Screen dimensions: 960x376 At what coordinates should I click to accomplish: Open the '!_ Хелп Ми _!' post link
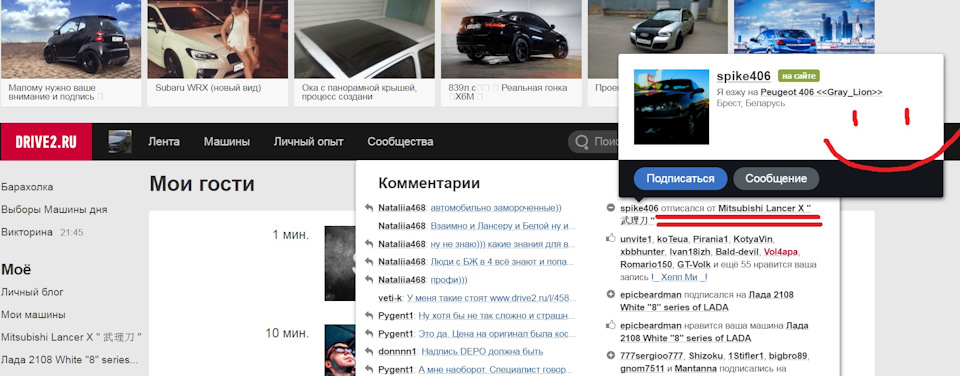pyautogui.click(x=680, y=277)
